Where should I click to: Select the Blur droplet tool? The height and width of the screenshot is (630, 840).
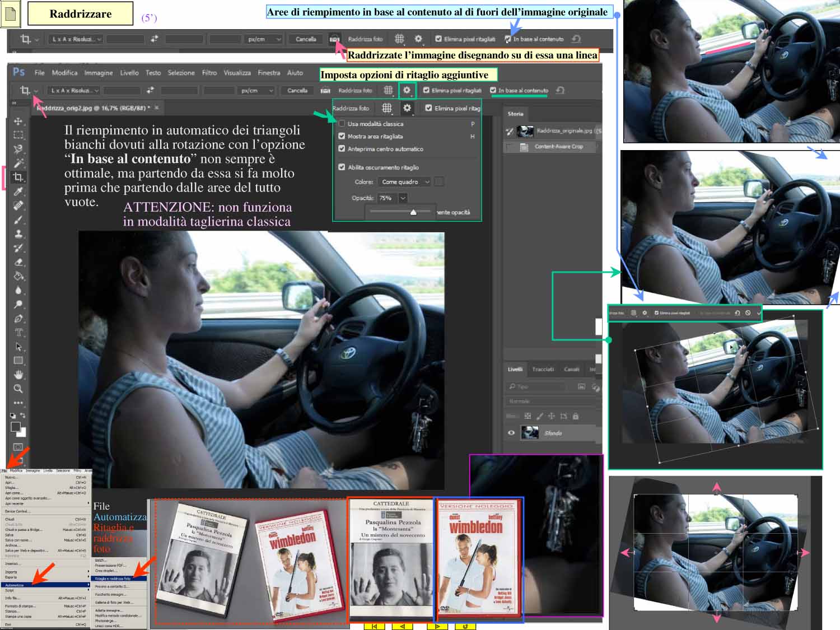click(18, 290)
